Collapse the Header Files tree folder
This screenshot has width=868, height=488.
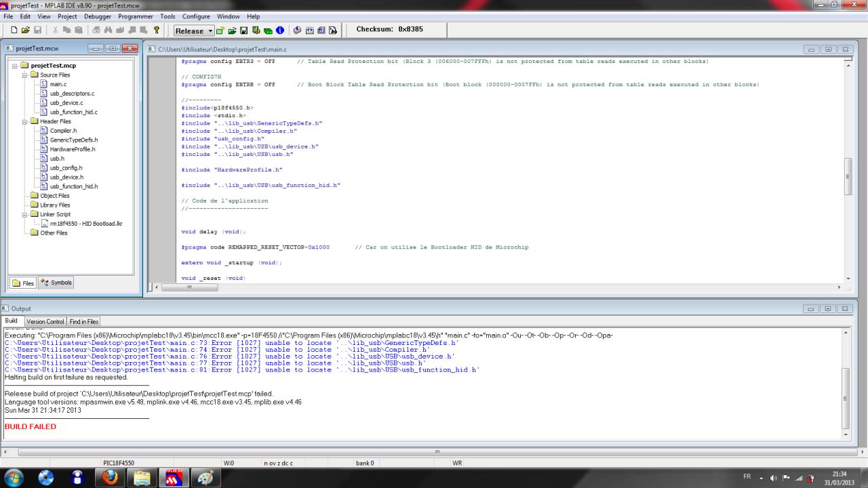pyautogui.click(x=24, y=121)
